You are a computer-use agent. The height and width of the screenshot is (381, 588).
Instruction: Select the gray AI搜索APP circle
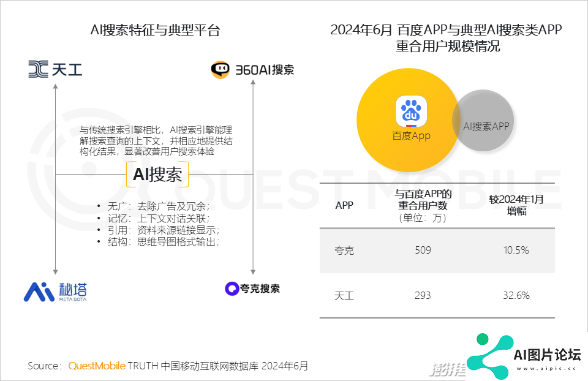tap(484, 121)
